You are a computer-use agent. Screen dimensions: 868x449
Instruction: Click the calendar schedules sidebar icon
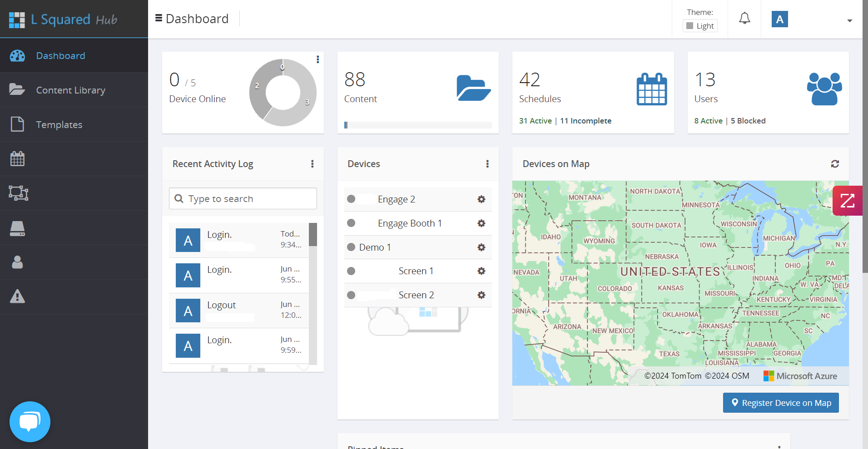click(17, 159)
